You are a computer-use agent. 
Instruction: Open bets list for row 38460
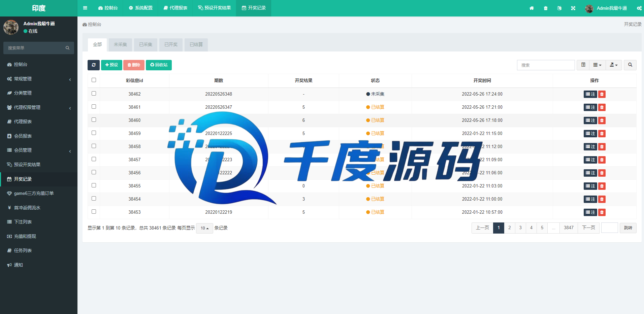[x=590, y=120]
